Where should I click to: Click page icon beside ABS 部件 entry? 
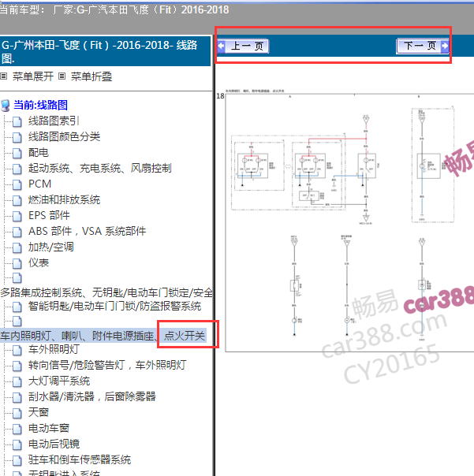coord(17,232)
